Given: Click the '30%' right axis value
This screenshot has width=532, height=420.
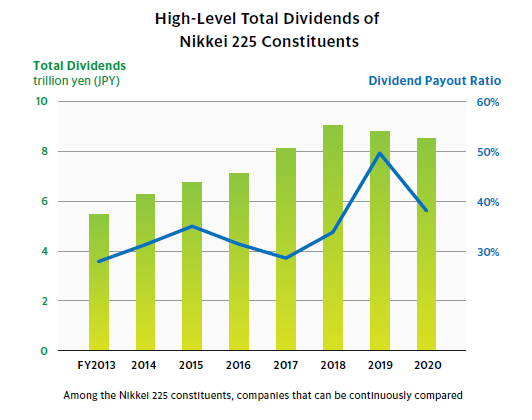Looking at the screenshot, I should point(488,252).
